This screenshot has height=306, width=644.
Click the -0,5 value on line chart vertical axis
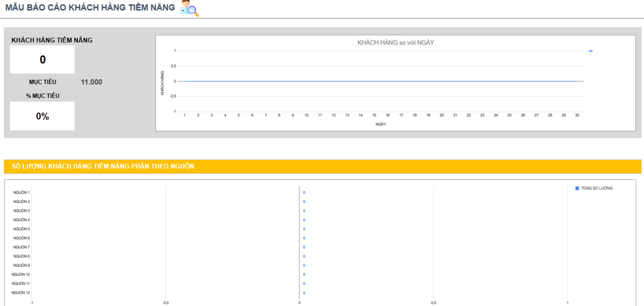click(172, 96)
